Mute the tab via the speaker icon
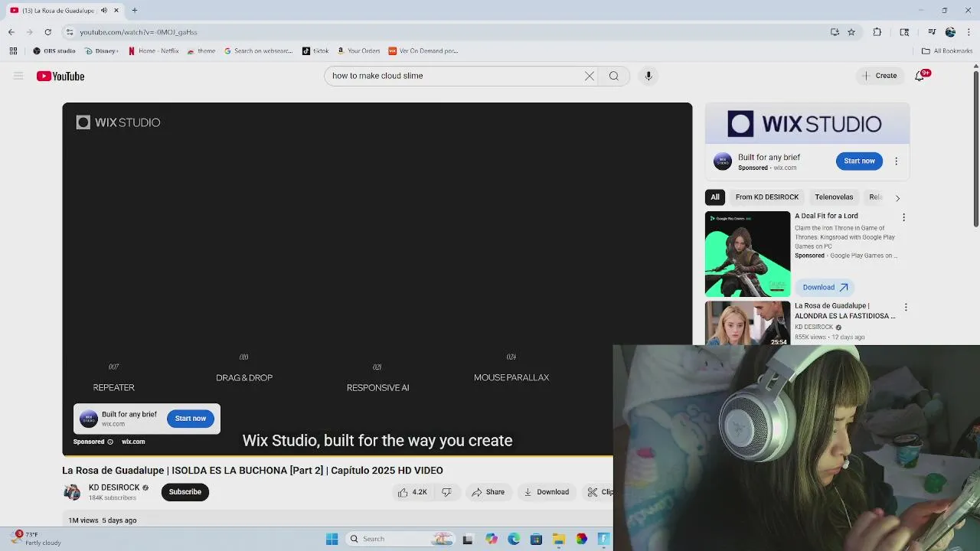 (104, 11)
